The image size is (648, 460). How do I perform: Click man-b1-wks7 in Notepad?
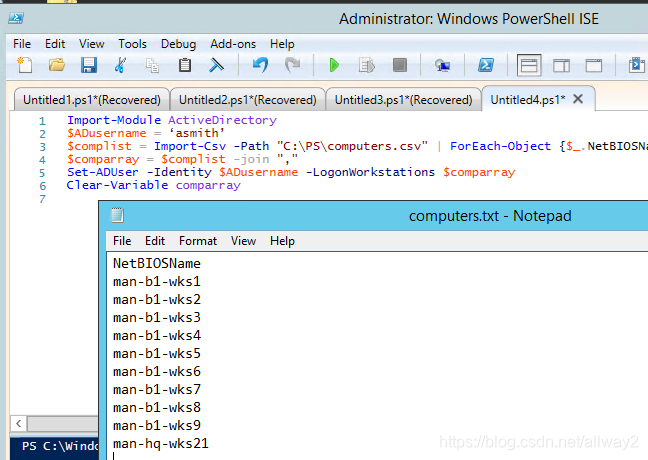click(x=157, y=389)
